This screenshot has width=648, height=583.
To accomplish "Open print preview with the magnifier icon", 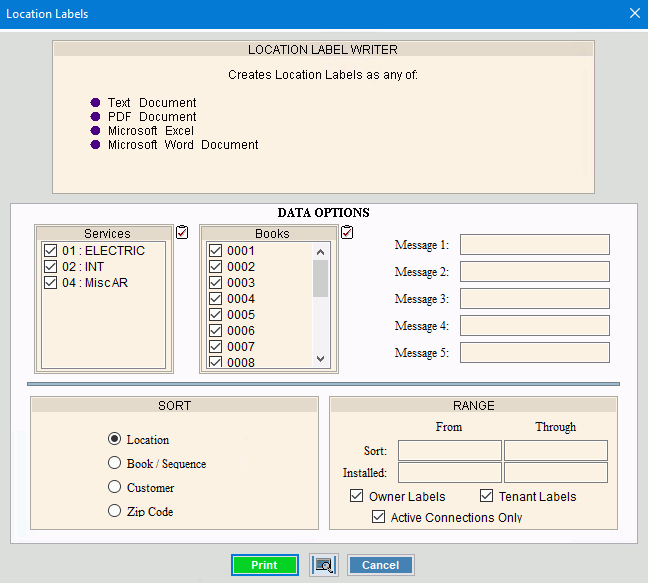I will [323, 565].
